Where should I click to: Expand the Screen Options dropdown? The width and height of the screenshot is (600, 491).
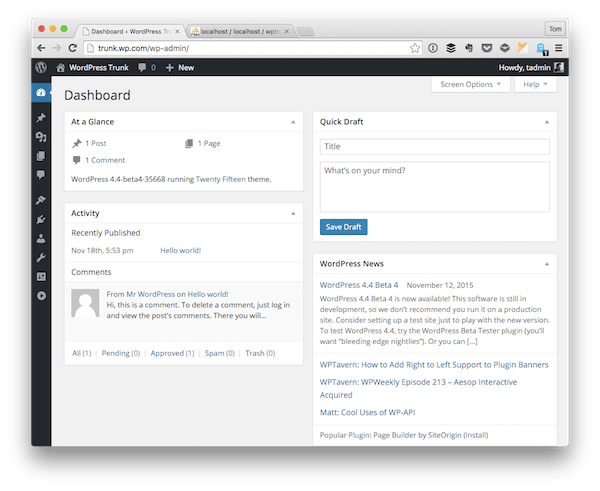[471, 85]
